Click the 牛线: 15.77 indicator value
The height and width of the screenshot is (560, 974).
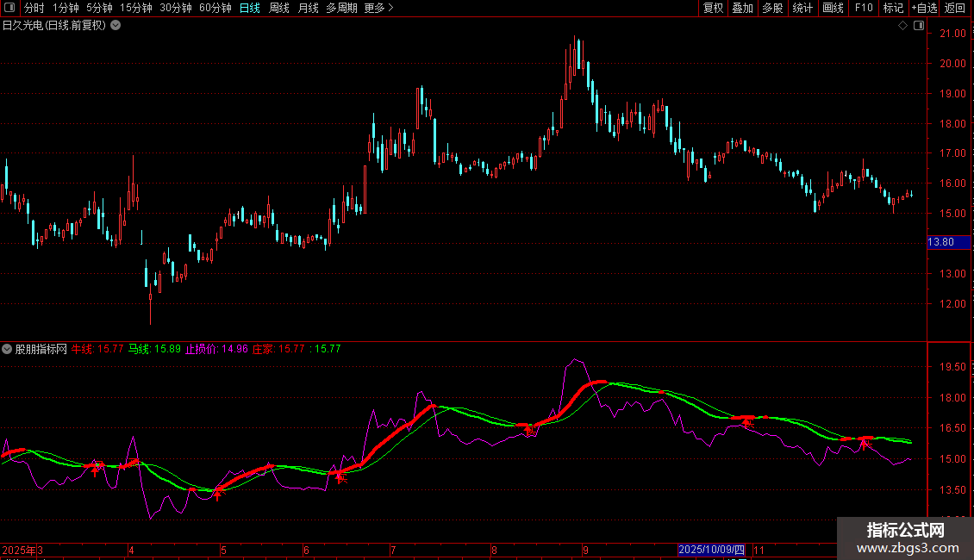point(97,349)
